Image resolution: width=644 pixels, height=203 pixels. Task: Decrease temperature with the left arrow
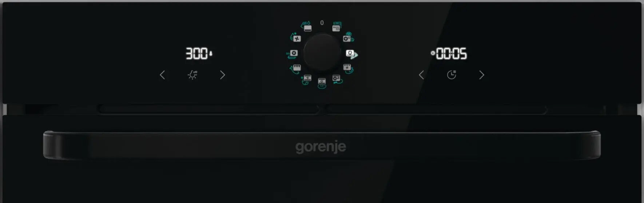pos(162,75)
